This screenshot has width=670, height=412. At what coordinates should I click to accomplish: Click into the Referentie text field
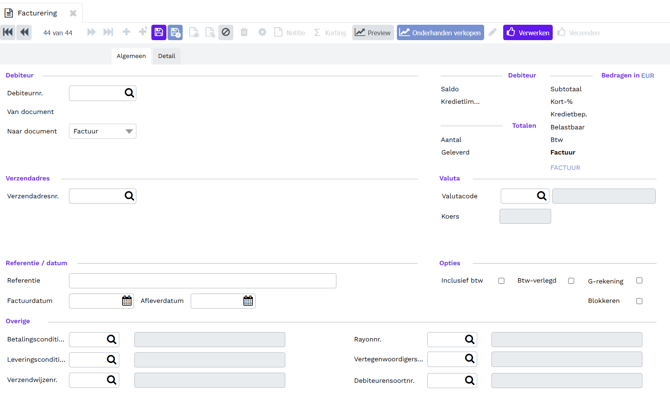(202, 282)
